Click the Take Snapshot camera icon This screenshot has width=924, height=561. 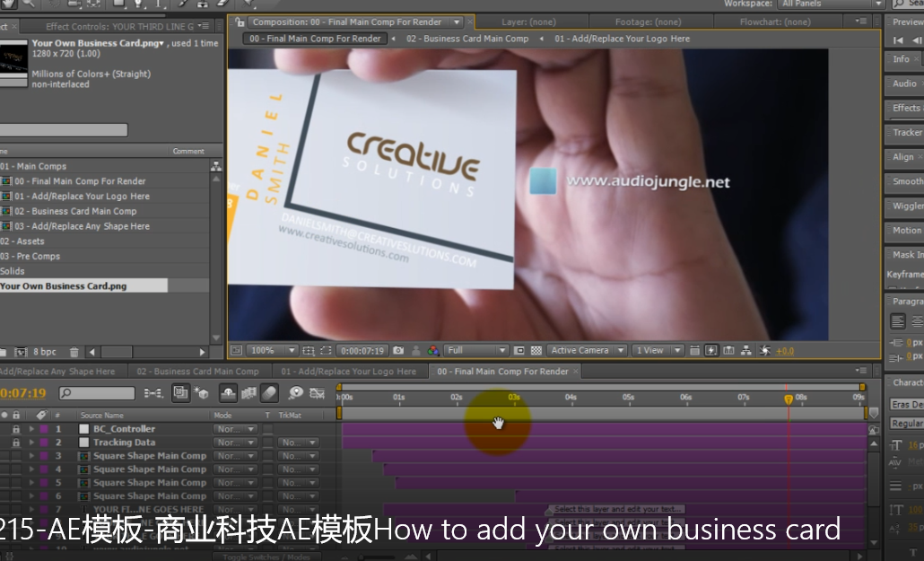[x=398, y=350]
